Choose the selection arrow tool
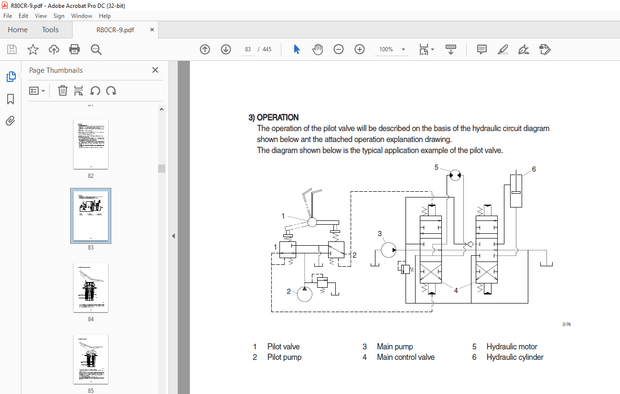 [x=297, y=49]
